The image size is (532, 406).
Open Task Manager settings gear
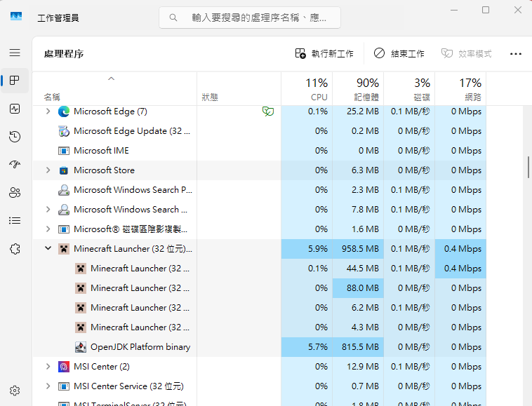(x=15, y=391)
